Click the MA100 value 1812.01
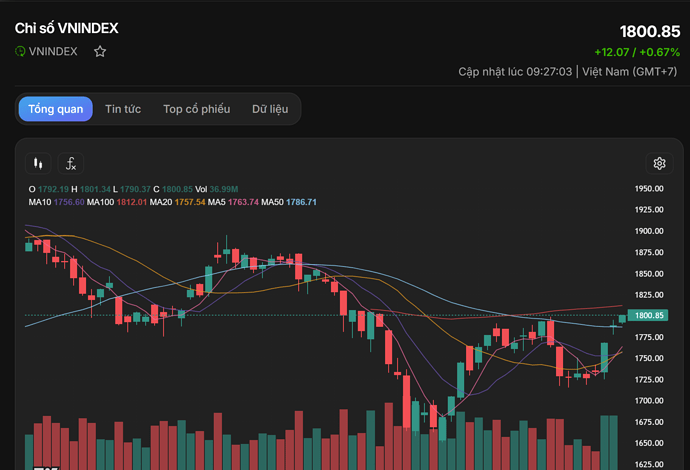The height and width of the screenshot is (470, 690). coord(132,202)
